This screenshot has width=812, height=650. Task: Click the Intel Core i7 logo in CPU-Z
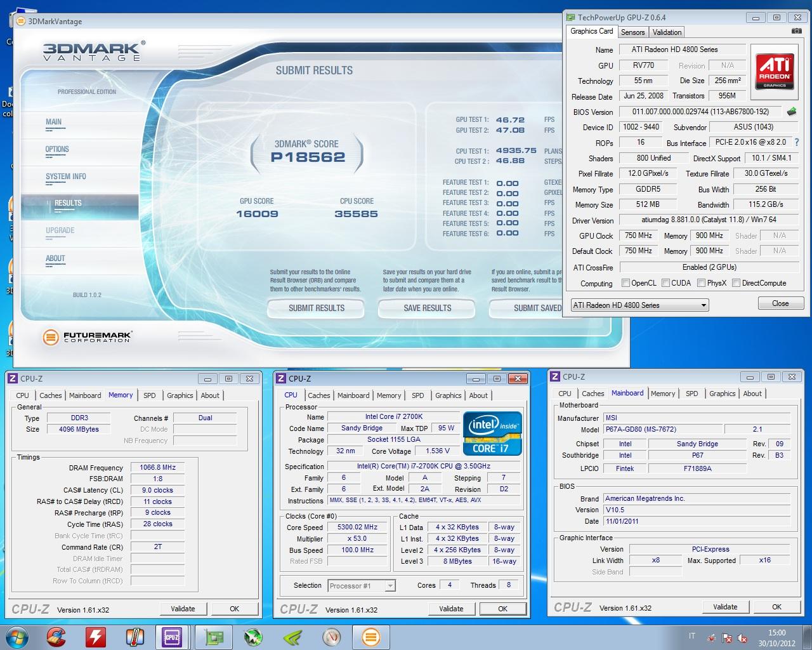[491, 434]
